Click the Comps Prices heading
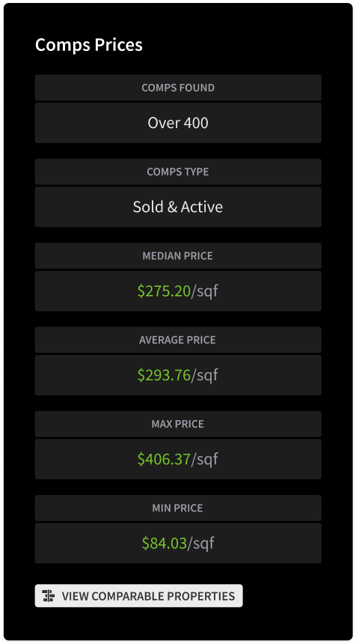Viewport: 356px width, 644px height. tap(88, 45)
